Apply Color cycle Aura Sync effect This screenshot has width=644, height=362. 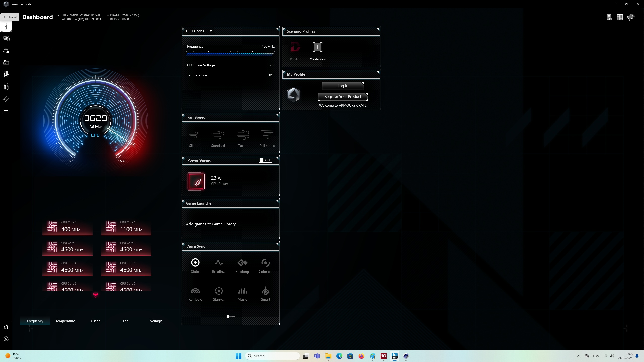click(x=266, y=266)
